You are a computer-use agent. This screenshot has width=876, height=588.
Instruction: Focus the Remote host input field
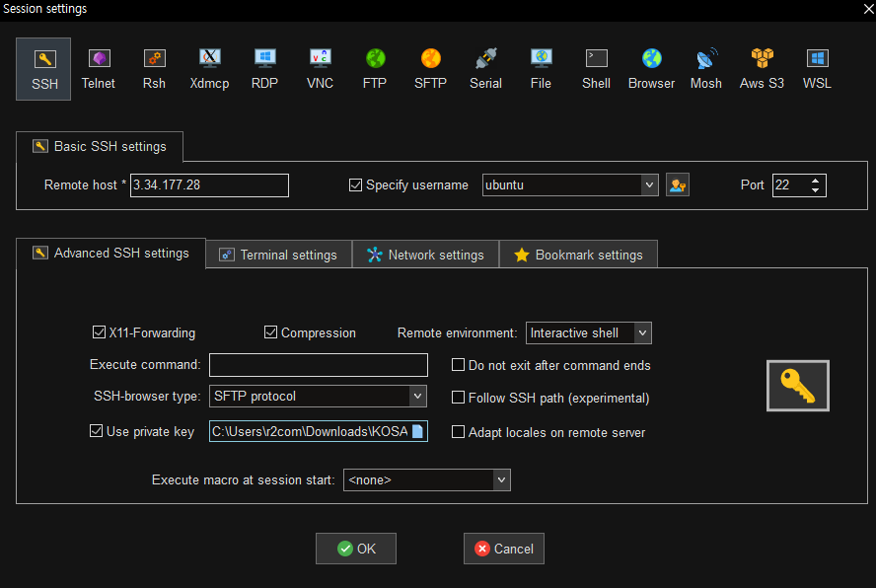click(x=209, y=185)
